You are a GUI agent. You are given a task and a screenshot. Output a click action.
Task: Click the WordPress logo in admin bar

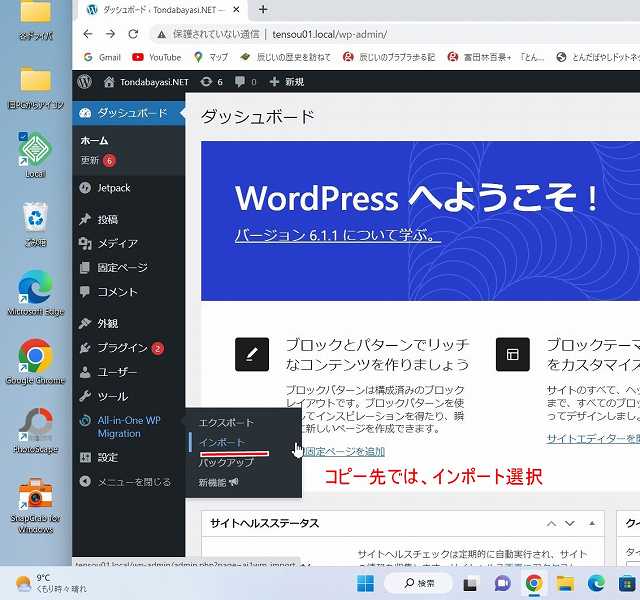pyautogui.click(x=85, y=81)
